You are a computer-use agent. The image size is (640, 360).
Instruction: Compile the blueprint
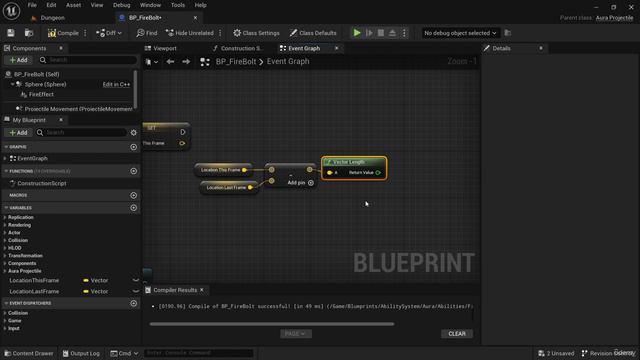[63, 33]
